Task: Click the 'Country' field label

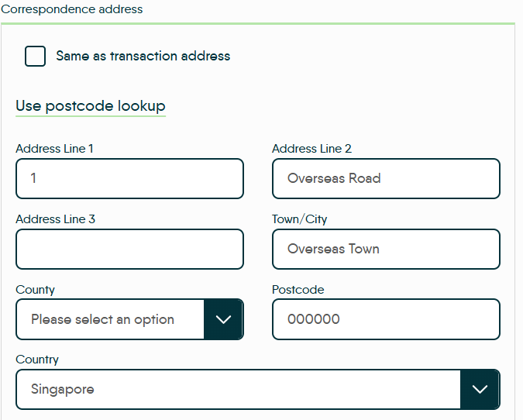Action: pos(37,360)
